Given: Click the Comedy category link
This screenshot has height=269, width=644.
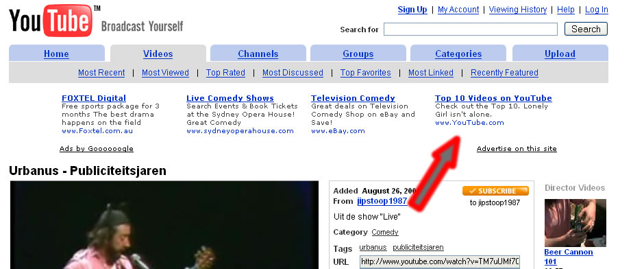Looking at the screenshot, I should (385, 233).
